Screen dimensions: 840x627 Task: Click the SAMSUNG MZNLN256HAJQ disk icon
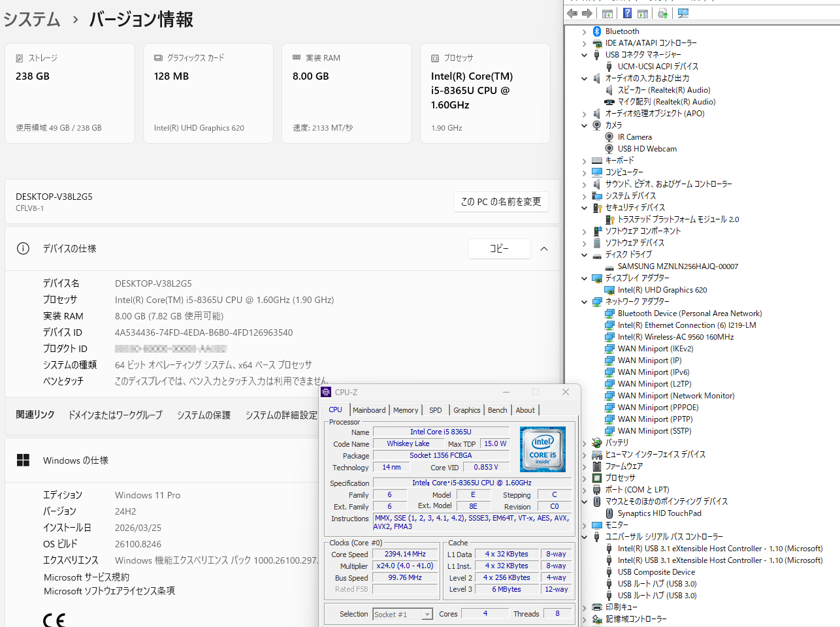click(609, 266)
